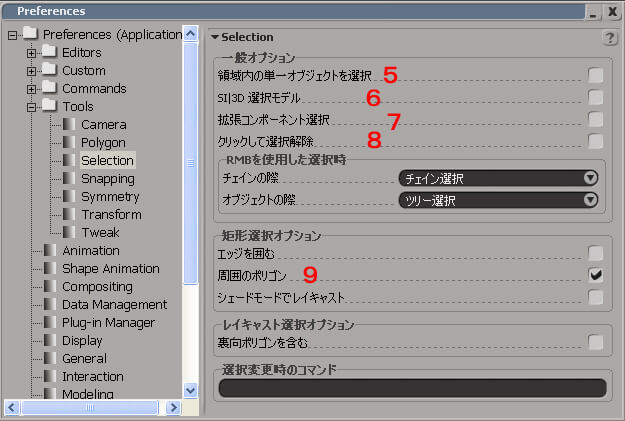Click the Data Management preference icon
Viewport: 625px width, 421px height.
point(50,304)
